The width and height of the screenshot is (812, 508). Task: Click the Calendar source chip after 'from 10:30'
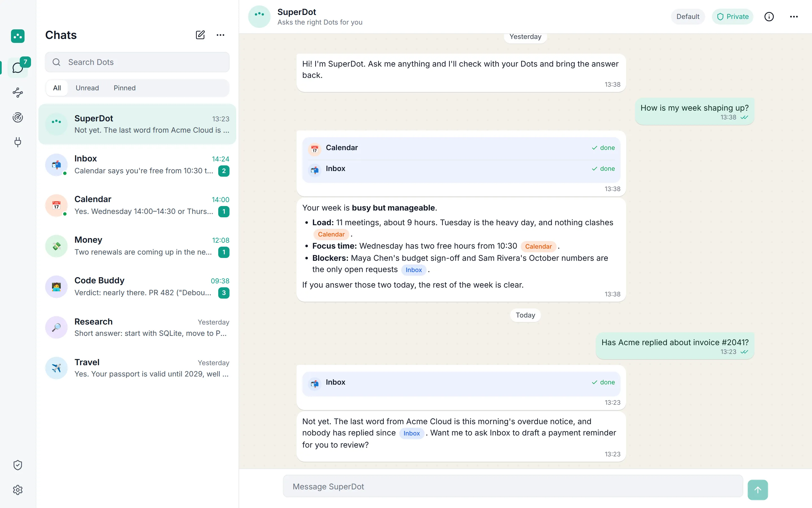[538, 247]
